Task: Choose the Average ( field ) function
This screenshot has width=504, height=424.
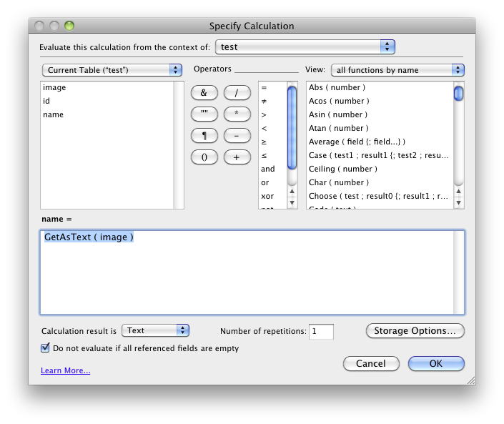Action: [380, 142]
